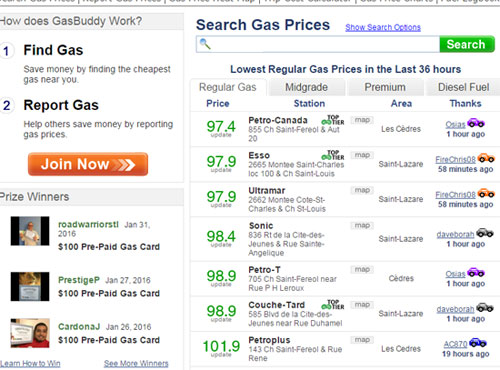This screenshot has width=500, height=370.
Task: Open the roadwarriorstl winner photo thumbnail
Action: (x=30, y=231)
